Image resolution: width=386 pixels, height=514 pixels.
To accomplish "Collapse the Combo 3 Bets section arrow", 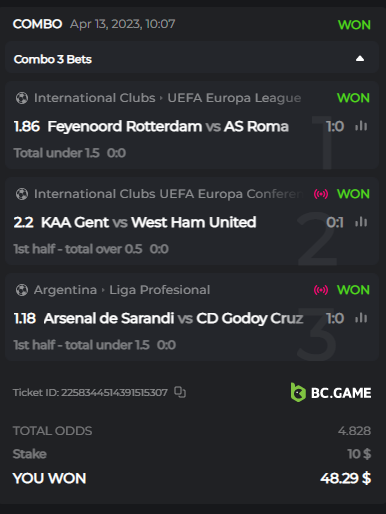I will pyautogui.click(x=360, y=59).
